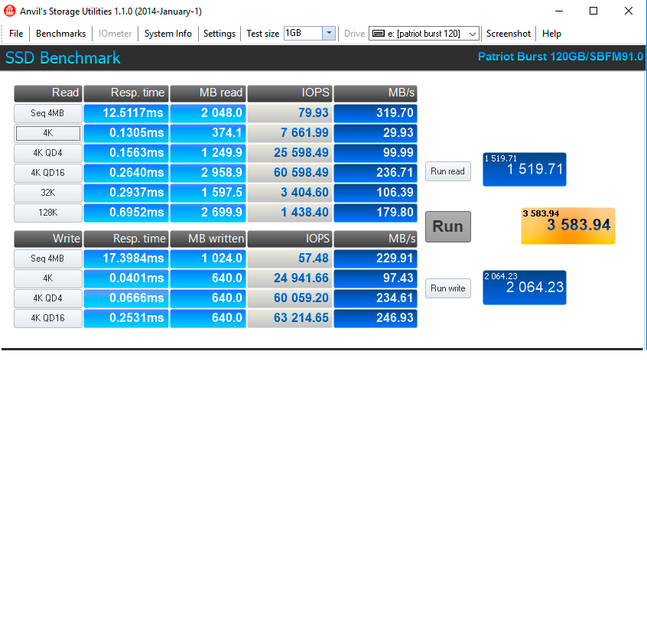
Task: Click the Write 4K QD16 test button
Action: point(48,318)
